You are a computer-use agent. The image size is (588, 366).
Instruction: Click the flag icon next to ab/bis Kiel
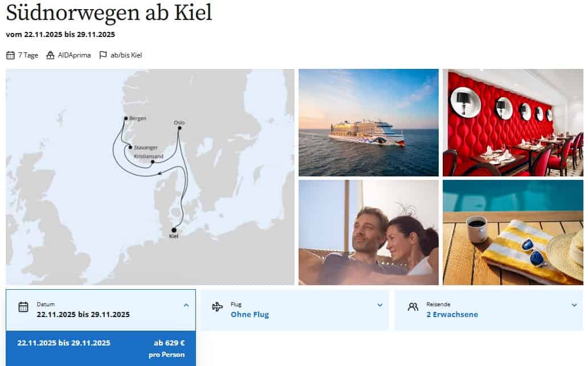click(103, 55)
